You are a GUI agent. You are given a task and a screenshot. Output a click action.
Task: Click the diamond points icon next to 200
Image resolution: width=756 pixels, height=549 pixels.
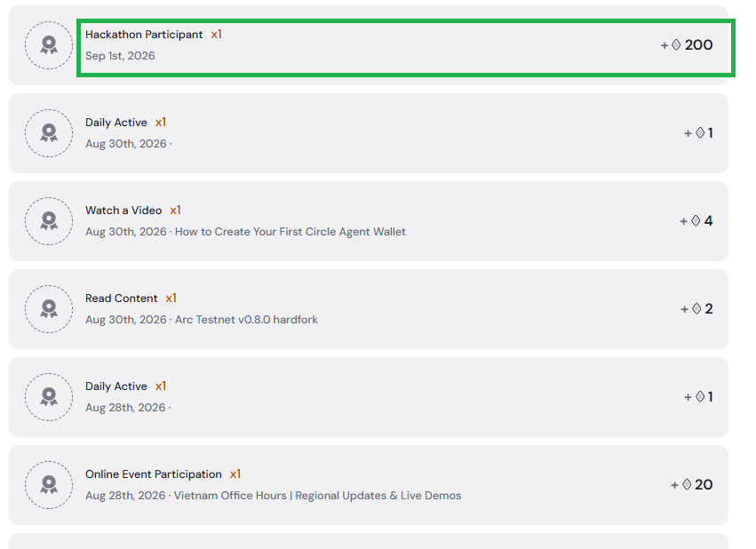pyautogui.click(x=676, y=44)
